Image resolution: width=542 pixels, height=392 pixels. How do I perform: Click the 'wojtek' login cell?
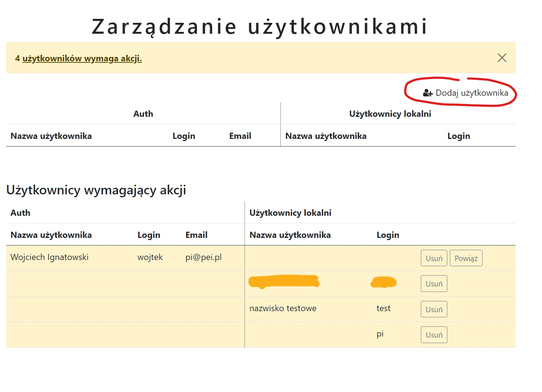[x=150, y=257]
